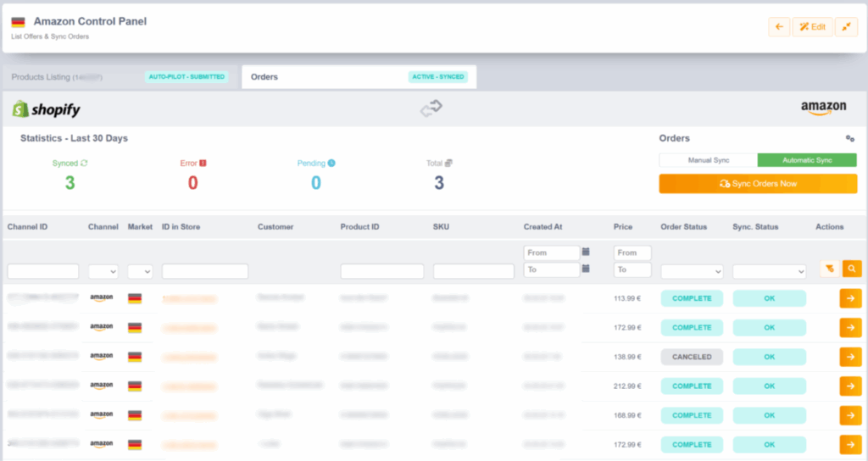Click the red Error indicator icon
This screenshot has height=461, width=868.
[x=203, y=164]
